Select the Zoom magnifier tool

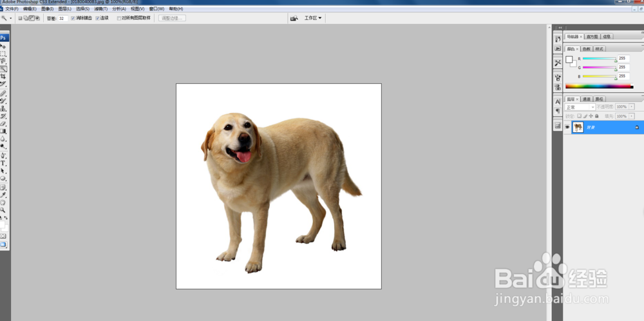[3, 210]
